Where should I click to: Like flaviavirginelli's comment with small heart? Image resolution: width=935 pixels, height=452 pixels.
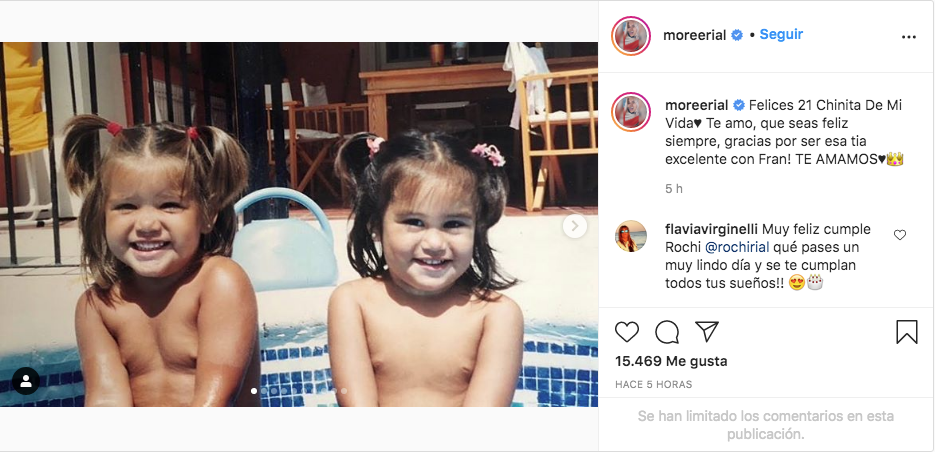(x=900, y=235)
